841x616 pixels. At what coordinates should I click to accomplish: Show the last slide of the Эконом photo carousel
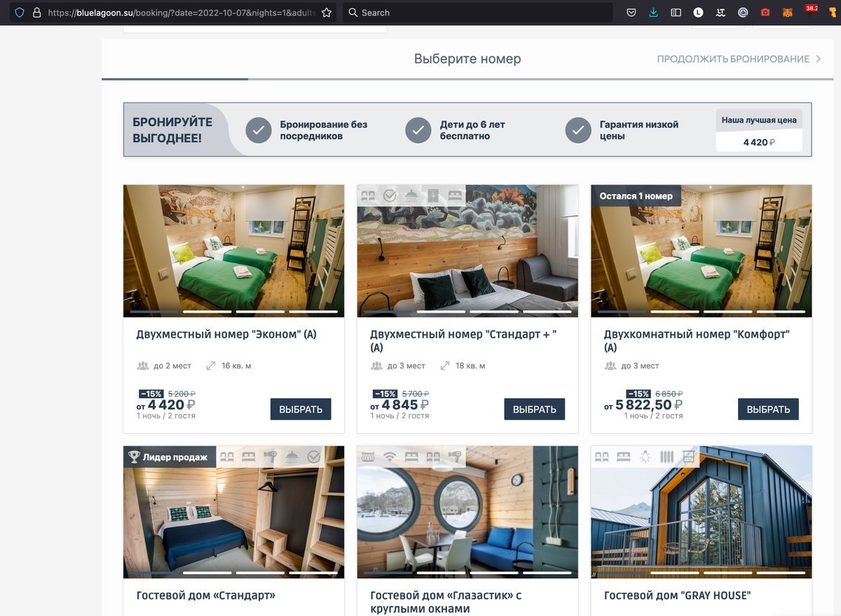coord(313,311)
